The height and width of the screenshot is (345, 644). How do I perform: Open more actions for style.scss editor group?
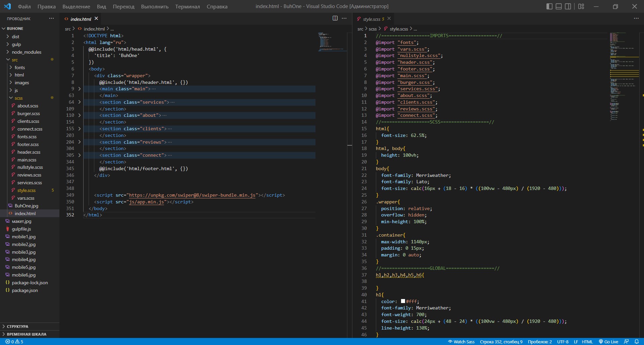click(636, 18)
